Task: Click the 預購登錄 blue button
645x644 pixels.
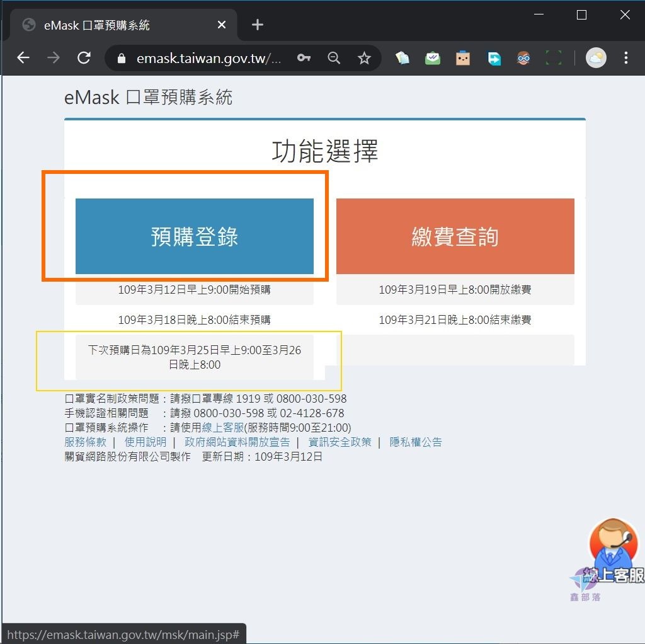Action: pos(195,236)
